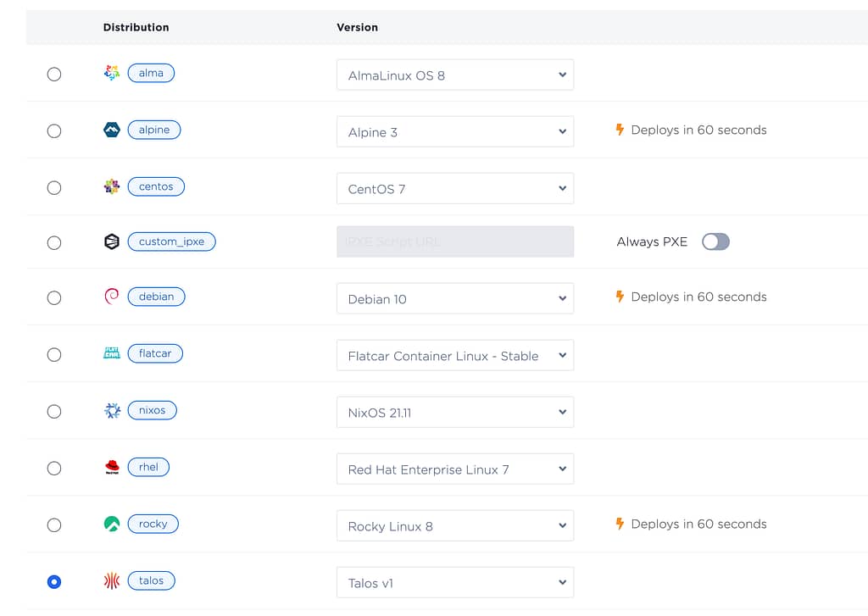Image resolution: width=868 pixels, height=616 pixels.
Task: Open the Rocky Linux 8 version dropdown
Action: [455, 526]
